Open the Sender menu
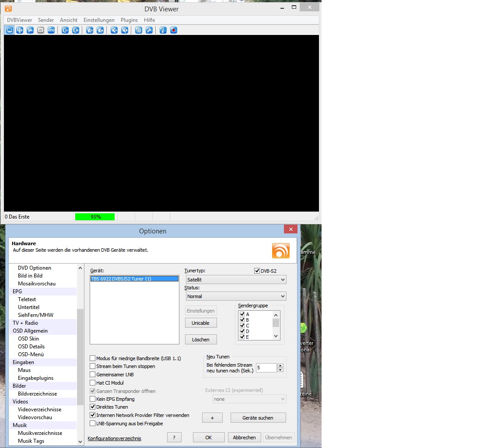The width and height of the screenshot is (504, 448). point(46,20)
